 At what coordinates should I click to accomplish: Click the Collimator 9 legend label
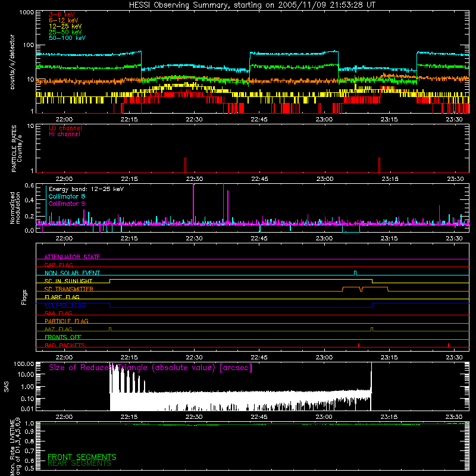tap(67, 203)
